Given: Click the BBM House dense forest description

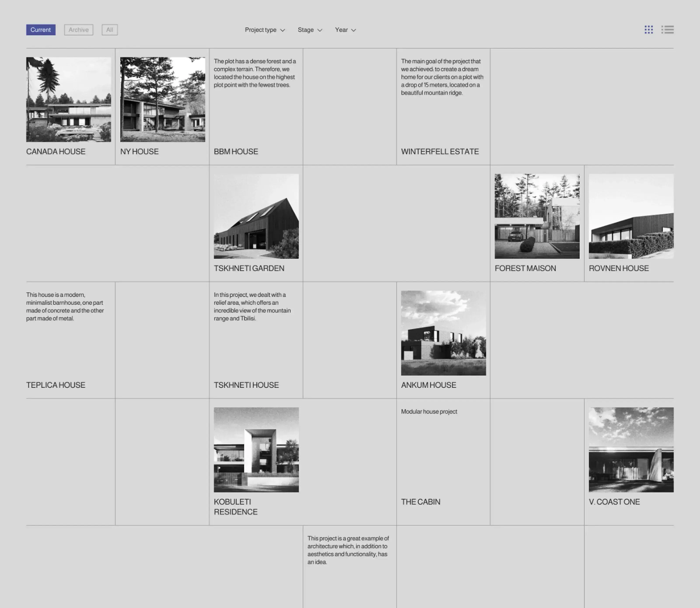Looking at the screenshot, I should pos(255,73).
